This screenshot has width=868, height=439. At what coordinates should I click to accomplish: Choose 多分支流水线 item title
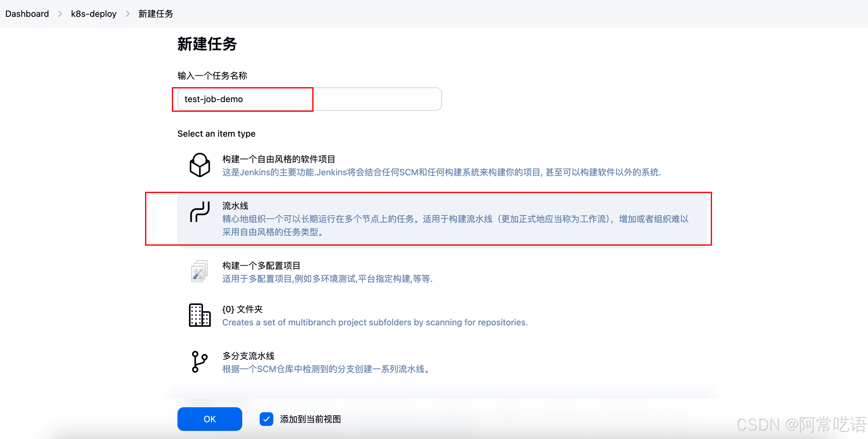coord(248,356)
